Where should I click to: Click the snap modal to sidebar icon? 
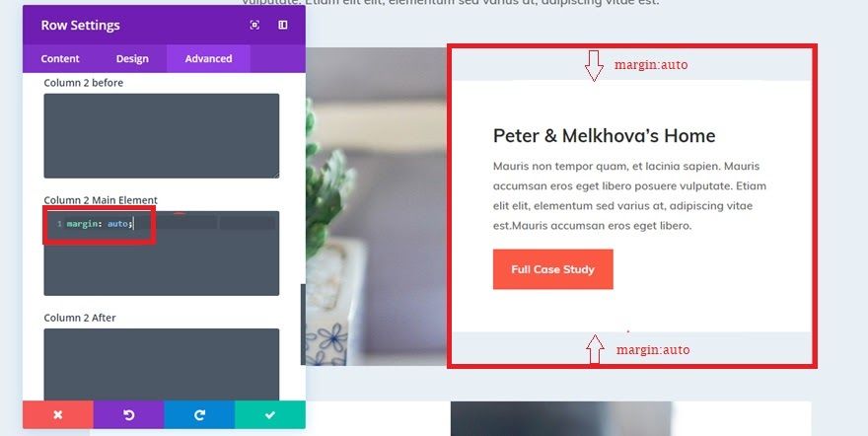click(283, 25)
